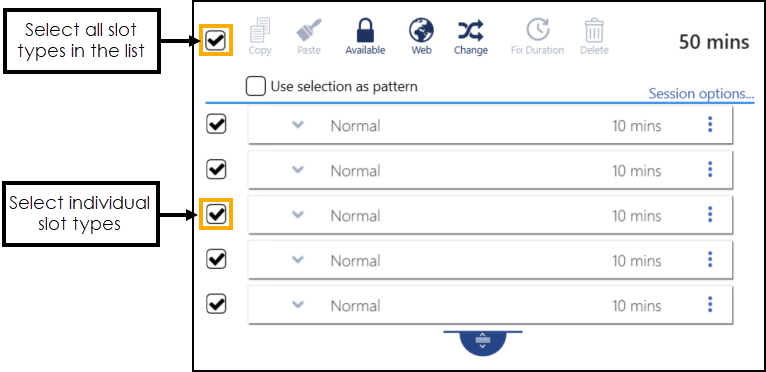The image size is (766, 372).
Task: Click the Change shuffle icon
Action: pos(470,30)
